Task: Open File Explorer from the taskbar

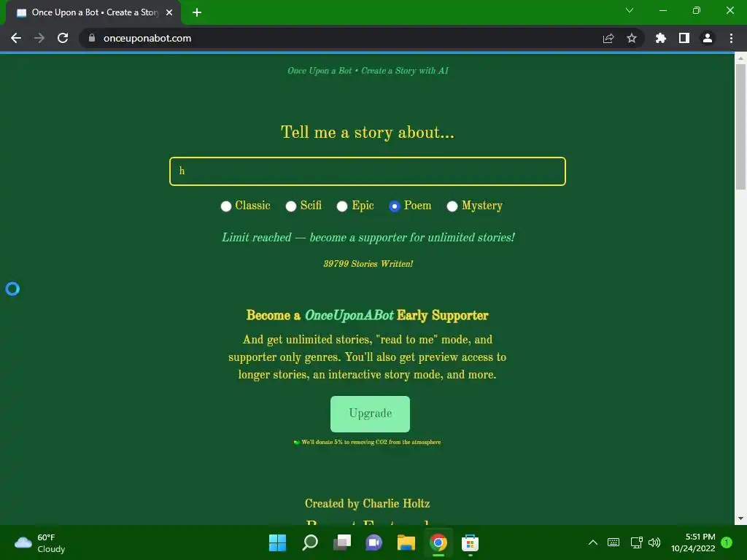Action: coord(406,542)
